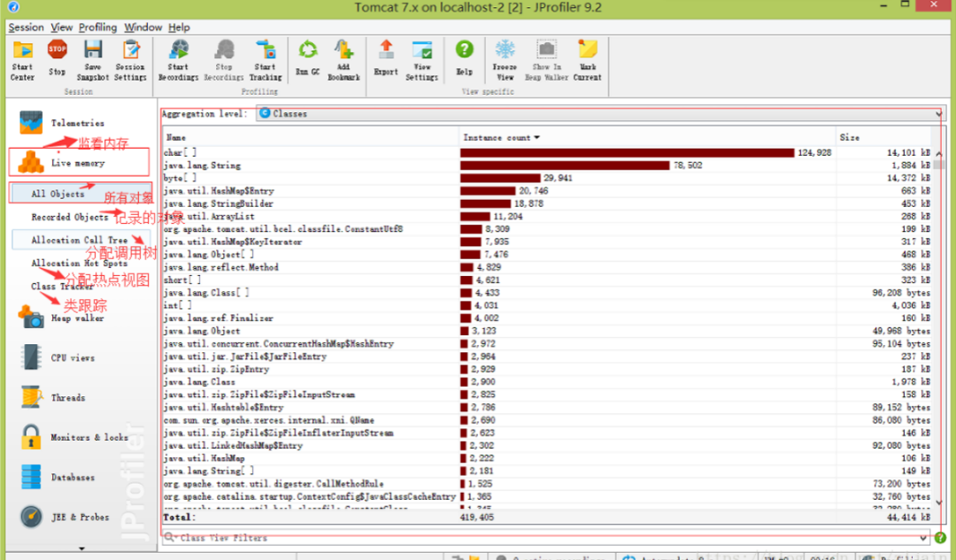Select the int[ ] row
This screenshot has width=956, height=560.
click(x=547, y=305)
